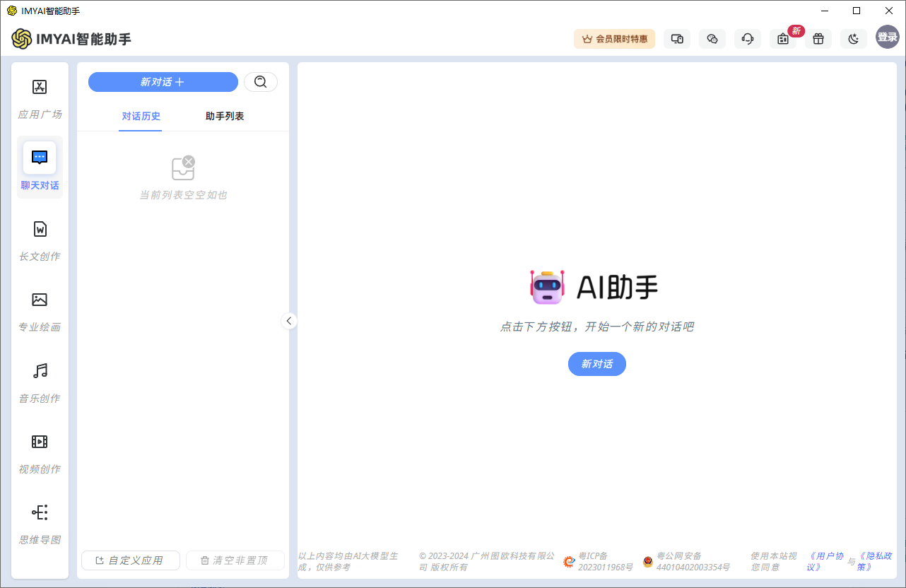The width and height of the screenshot is (906, 588).
Task: Open the 《隐私政策》 link
Action: [874, 562]
